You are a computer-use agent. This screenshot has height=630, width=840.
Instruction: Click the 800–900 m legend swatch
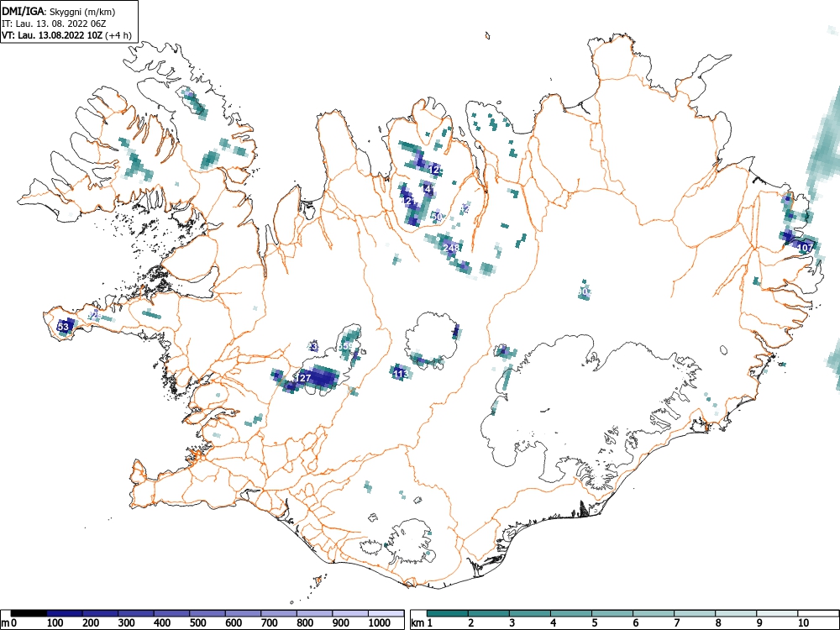point(314,613)
